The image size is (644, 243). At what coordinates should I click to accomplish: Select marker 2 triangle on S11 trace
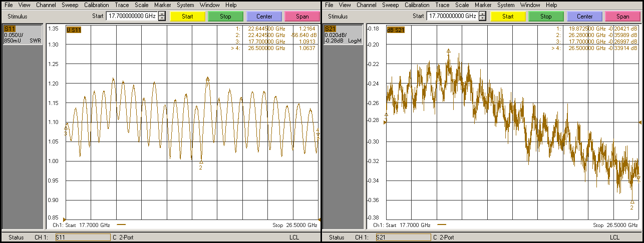click(201, 162)
